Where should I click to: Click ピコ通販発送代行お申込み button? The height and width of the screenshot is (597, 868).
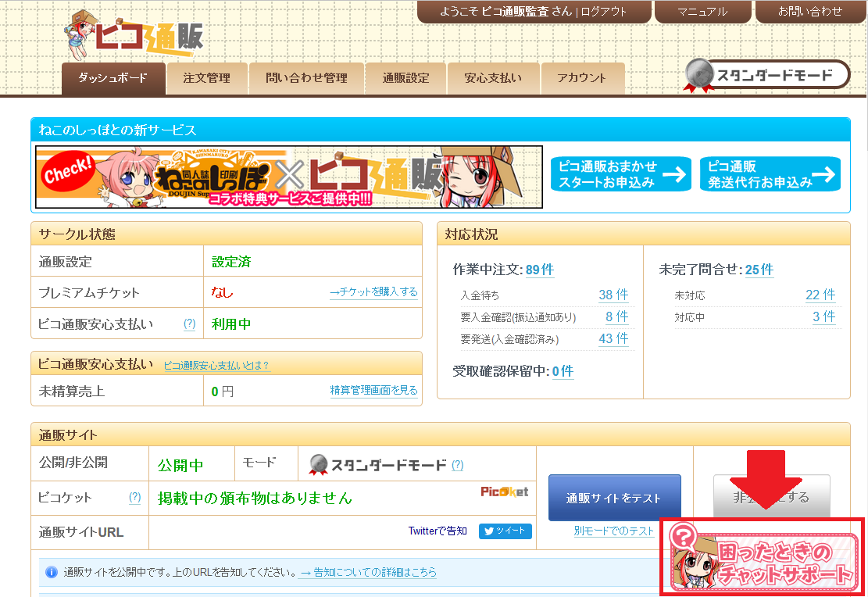[770, 174]
